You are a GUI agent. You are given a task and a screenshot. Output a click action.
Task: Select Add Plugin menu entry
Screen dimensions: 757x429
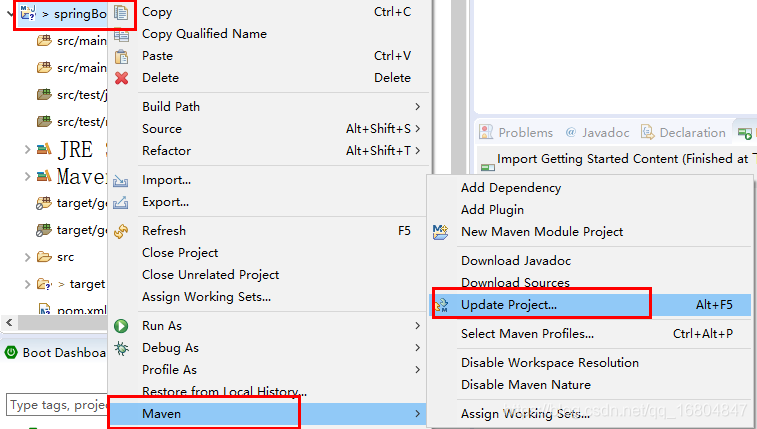492,210
